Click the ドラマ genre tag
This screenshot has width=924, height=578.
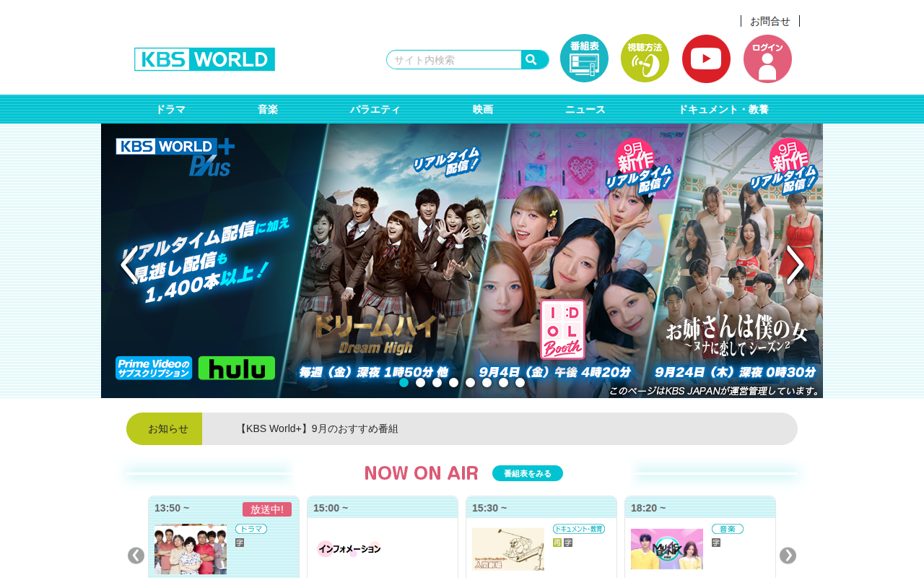[251, 529]
